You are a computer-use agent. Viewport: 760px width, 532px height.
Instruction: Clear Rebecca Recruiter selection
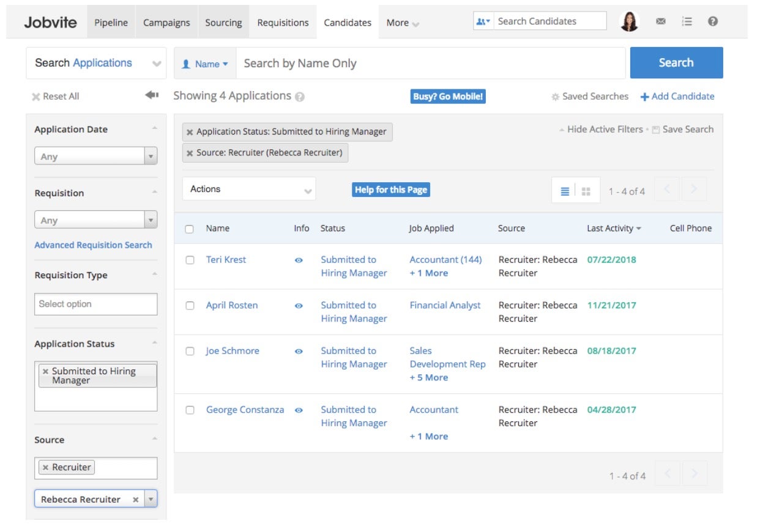tap(136, 500)
